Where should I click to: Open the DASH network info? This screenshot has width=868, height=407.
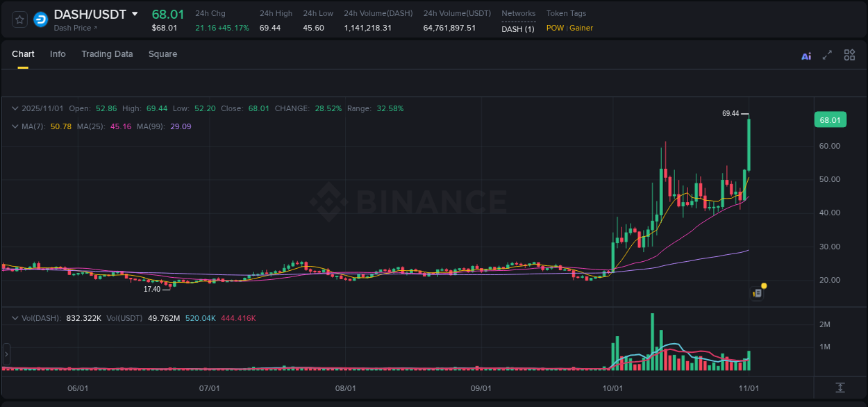(517, 28)
